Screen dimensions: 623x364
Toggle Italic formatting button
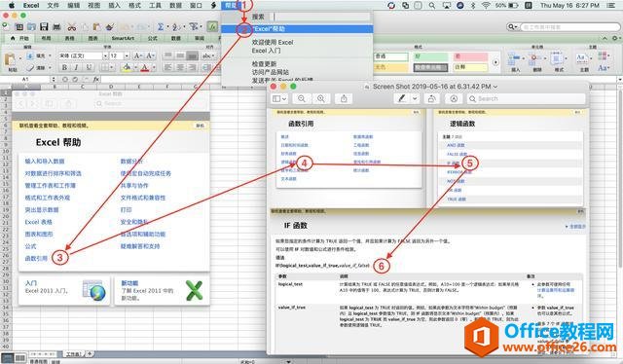coord(76,67)
